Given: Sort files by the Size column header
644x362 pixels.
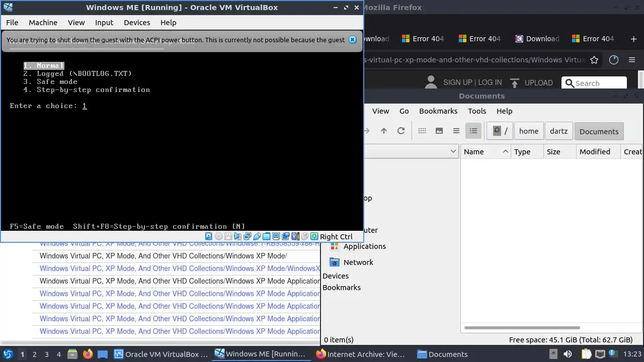Looking at the screenshot, I should tap(559, 151).
